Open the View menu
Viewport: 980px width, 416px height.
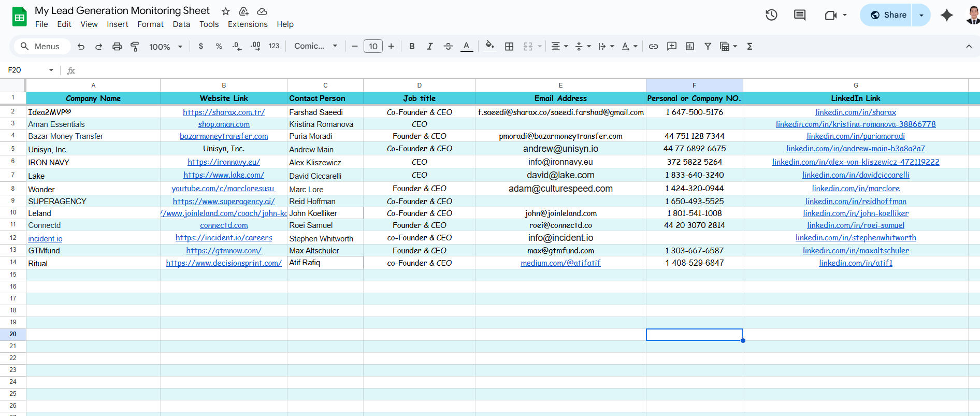pos(89,24)
